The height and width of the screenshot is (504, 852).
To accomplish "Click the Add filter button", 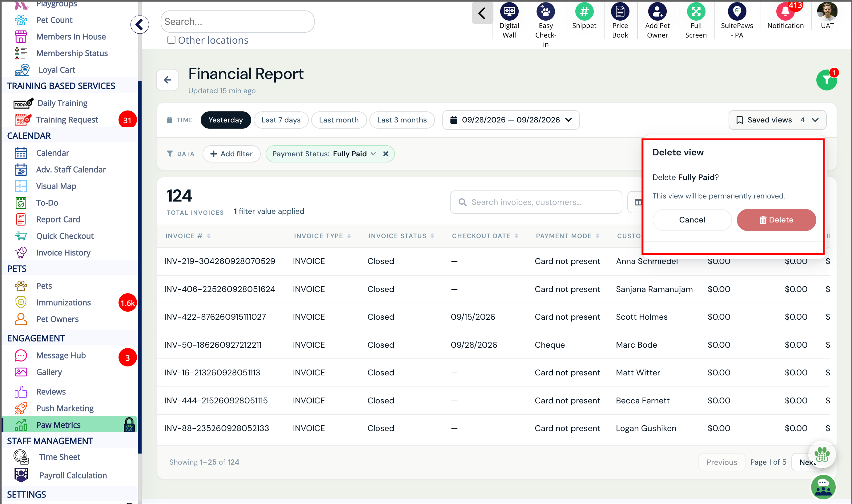I will pyautogui.click(x=231, y=154).
